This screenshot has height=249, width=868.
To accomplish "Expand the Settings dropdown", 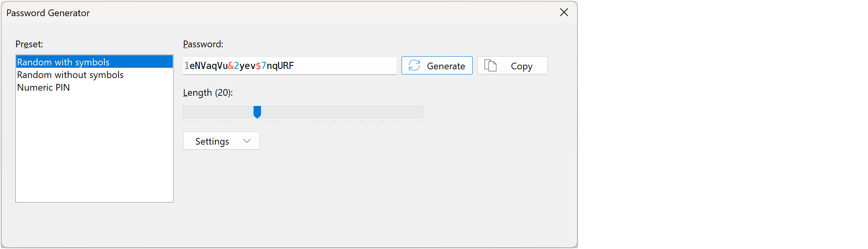I will click(221, 141).
